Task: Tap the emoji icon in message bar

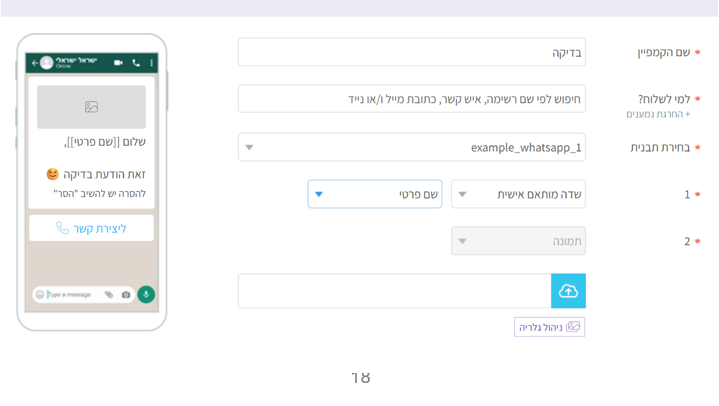Action: coord(40,295)
